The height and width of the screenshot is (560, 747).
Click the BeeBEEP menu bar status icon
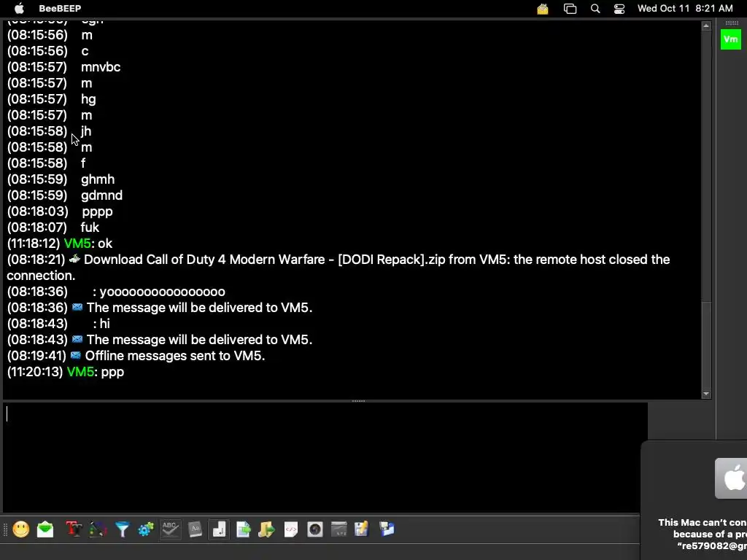pos(543,9)
